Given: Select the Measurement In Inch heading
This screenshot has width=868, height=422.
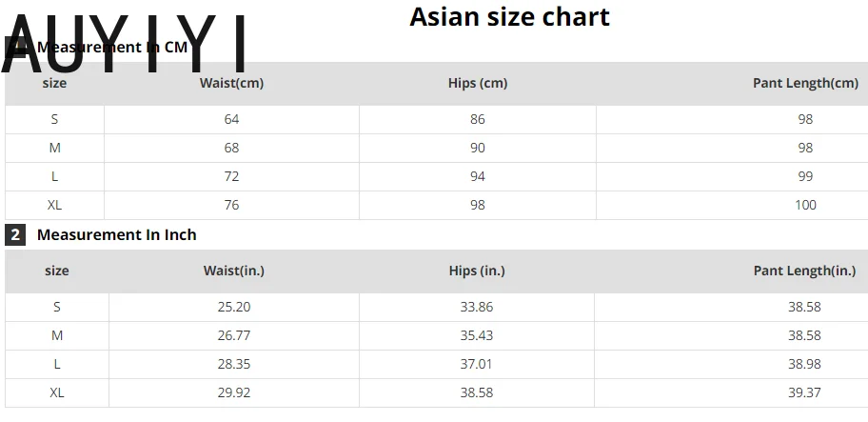Looking at the screenshot, I should point(116,235).
